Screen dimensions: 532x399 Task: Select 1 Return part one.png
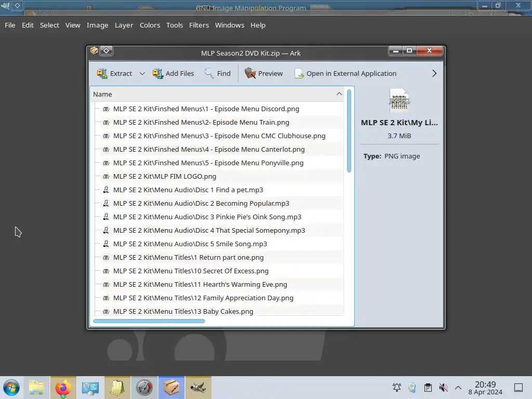click(x=188, y=258)
